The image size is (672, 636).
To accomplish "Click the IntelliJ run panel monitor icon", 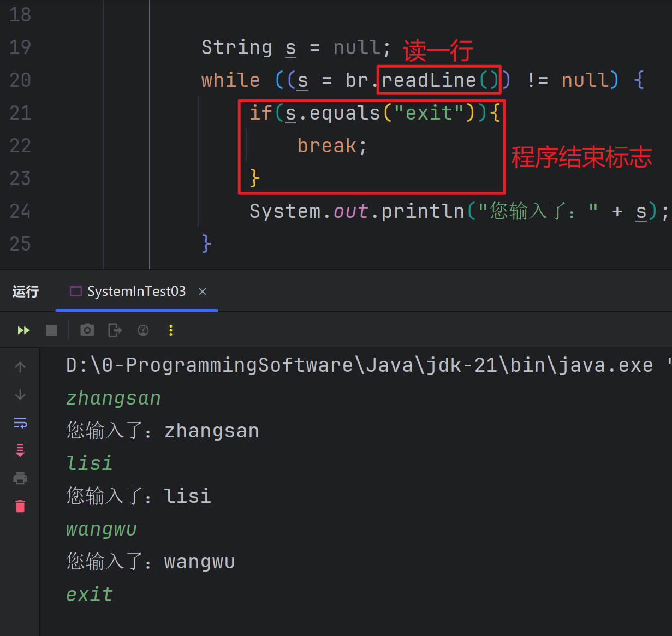I will click(x=75, y=291).
